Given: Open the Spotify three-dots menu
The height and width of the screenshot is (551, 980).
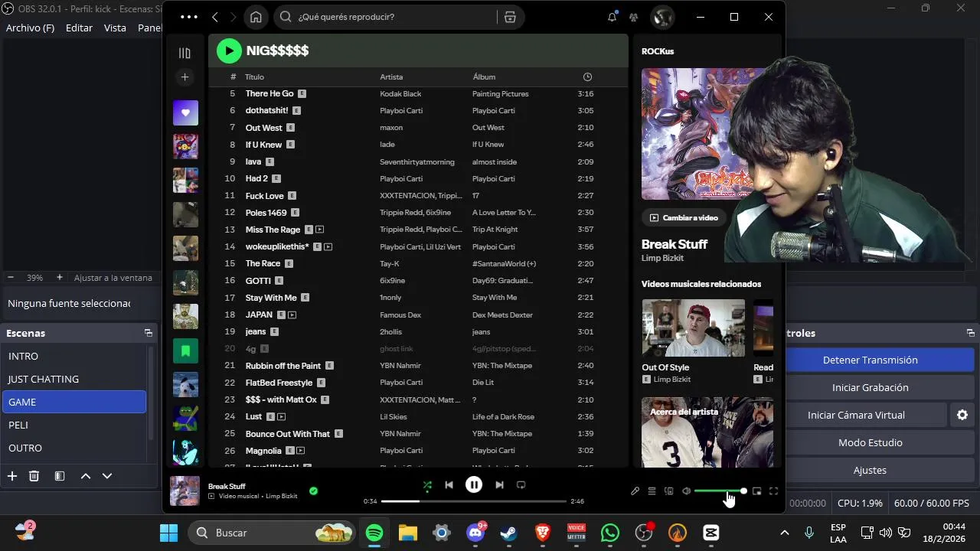Looking at the screenshot, I should (x=189, y=17).
